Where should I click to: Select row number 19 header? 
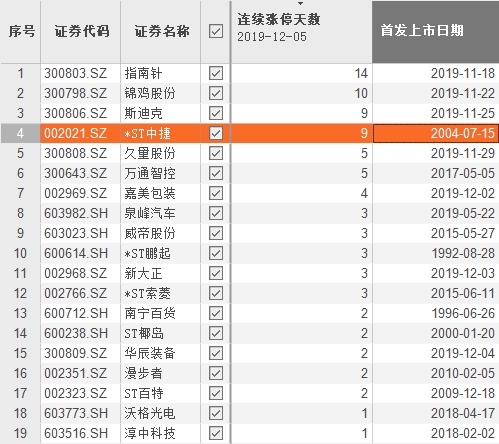click(20, 433)
